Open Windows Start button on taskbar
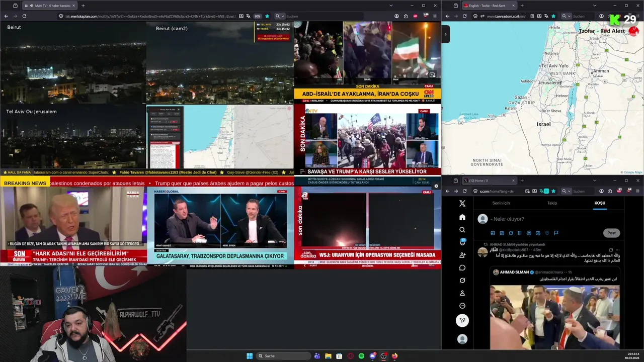Screen dimensions: 644x362 coord(250,356)
